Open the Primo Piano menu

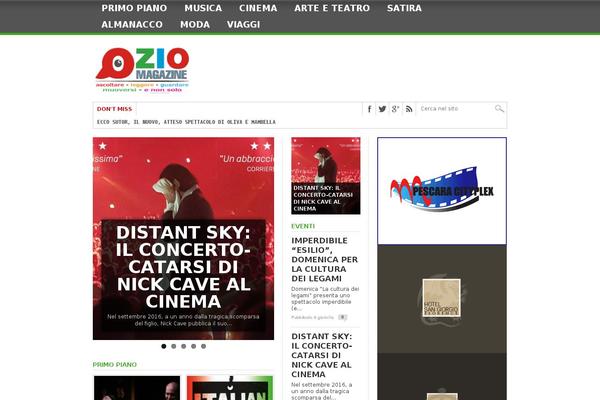(134, 8)
